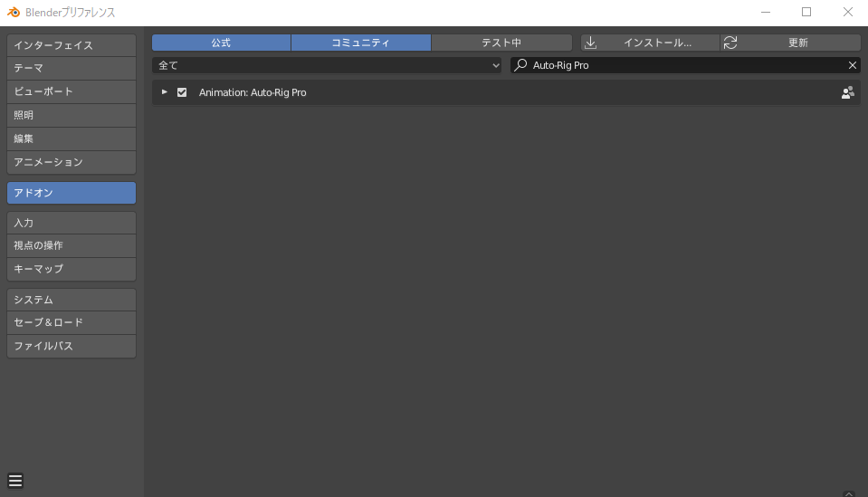Image resolution: width=868 pixels, height=497 pixels.
Task: Toggle the 公式 (Official) filter
Action: tap(222, 43)
